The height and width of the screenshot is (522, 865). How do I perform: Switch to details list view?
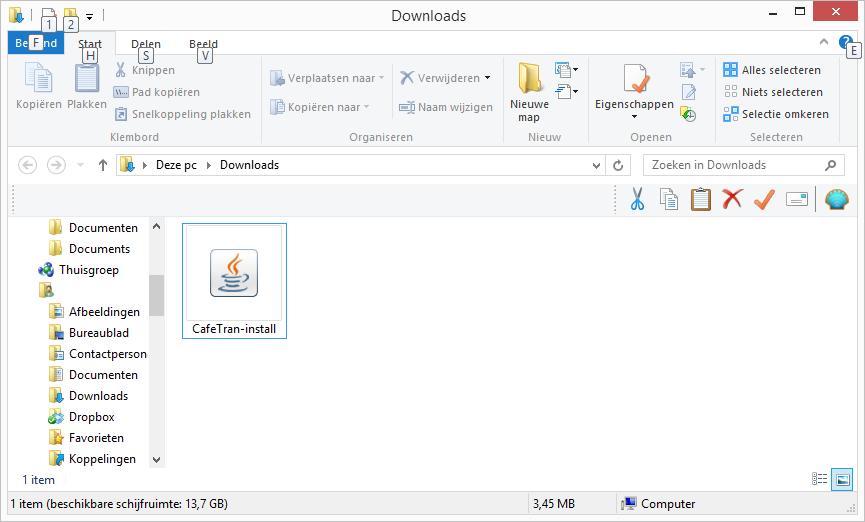[x=820, y=480]
